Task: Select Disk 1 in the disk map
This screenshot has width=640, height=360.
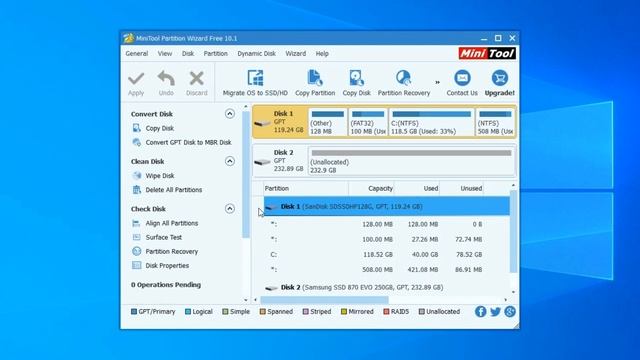Action: [280, 122]
